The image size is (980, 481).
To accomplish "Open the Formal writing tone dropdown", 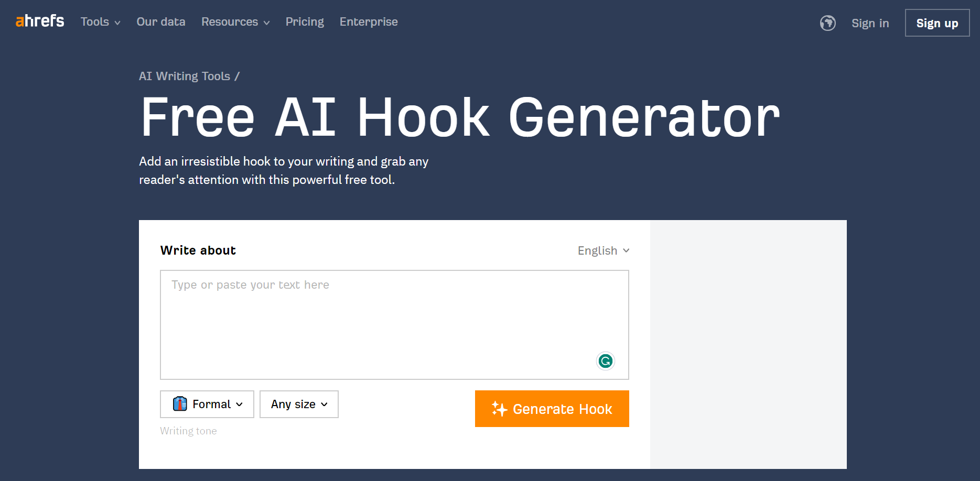I will pyautogui.click(x=207, y=404).
